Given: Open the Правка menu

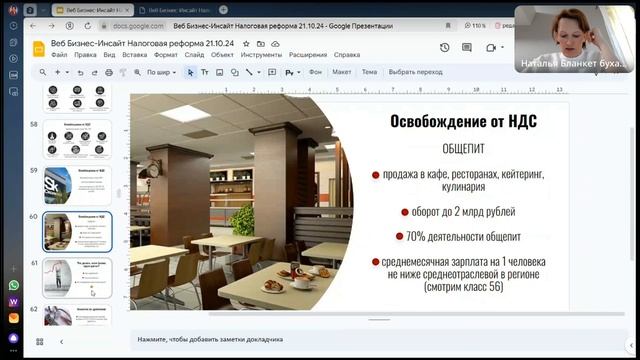Looking at the screenshot, I should tap(85, 55).
